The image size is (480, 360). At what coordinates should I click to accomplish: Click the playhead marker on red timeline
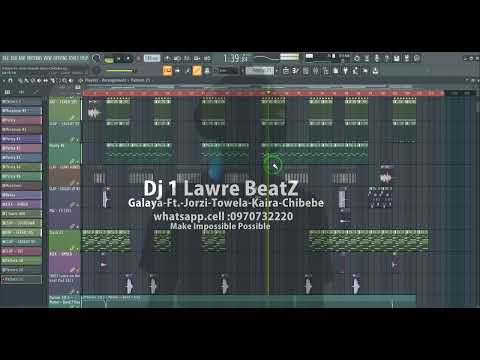(x=268, y=92)
